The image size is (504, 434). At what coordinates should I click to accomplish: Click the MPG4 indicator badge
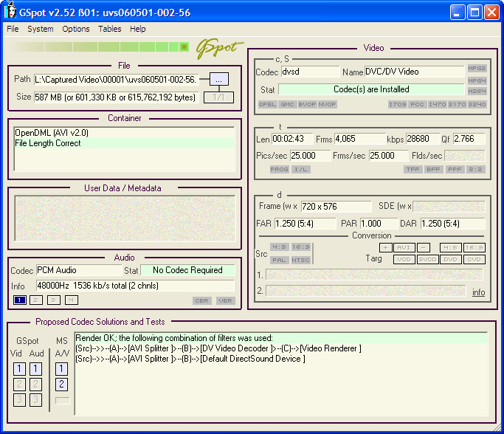coord(477,80)
